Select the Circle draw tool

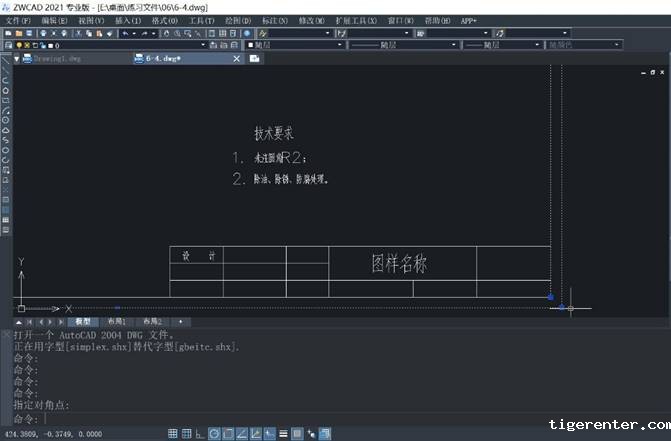(6, 120)
